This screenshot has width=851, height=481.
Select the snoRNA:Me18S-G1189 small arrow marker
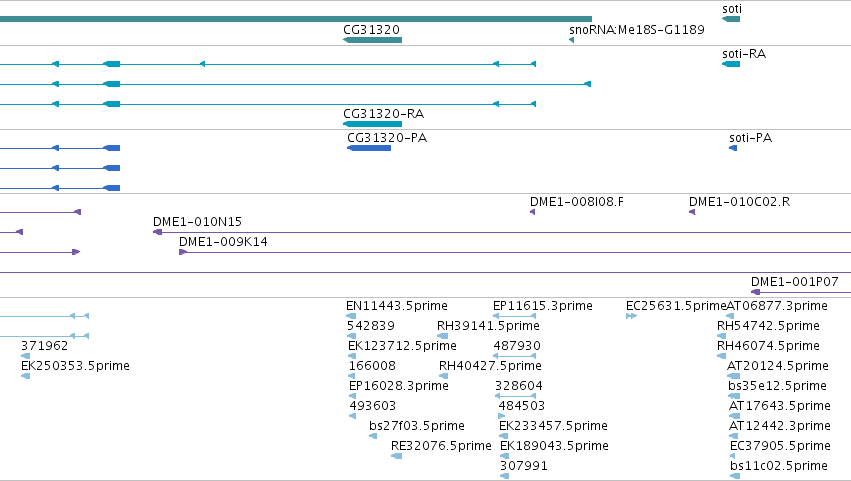[x=571, y=40]
